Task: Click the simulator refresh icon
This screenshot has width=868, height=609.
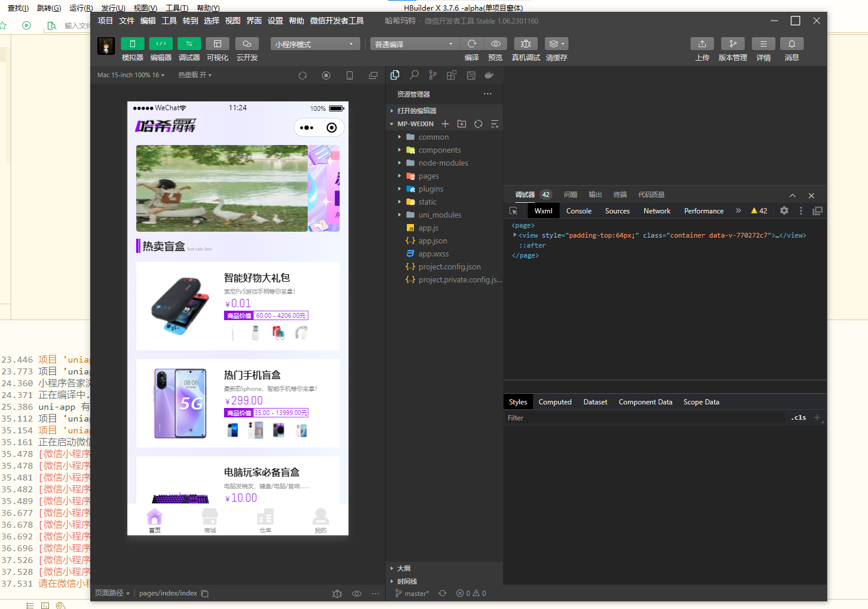Action: (x=303, y=75)
